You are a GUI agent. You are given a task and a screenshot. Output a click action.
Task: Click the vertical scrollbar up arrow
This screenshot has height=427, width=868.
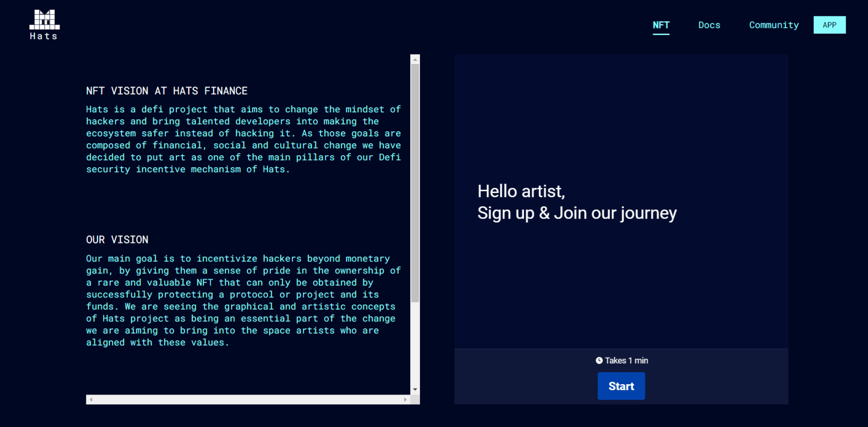(415, 59)
